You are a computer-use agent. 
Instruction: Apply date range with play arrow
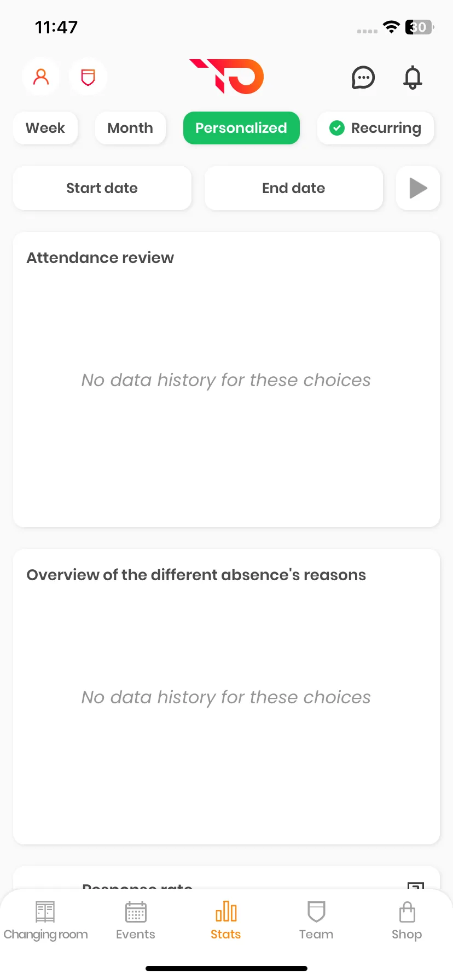click(418, 188)
